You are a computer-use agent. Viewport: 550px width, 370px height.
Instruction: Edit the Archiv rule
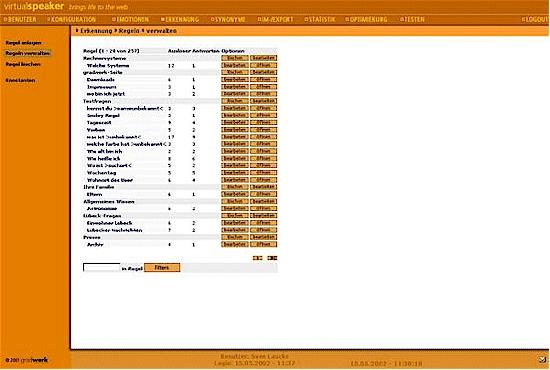pos(235,244)
